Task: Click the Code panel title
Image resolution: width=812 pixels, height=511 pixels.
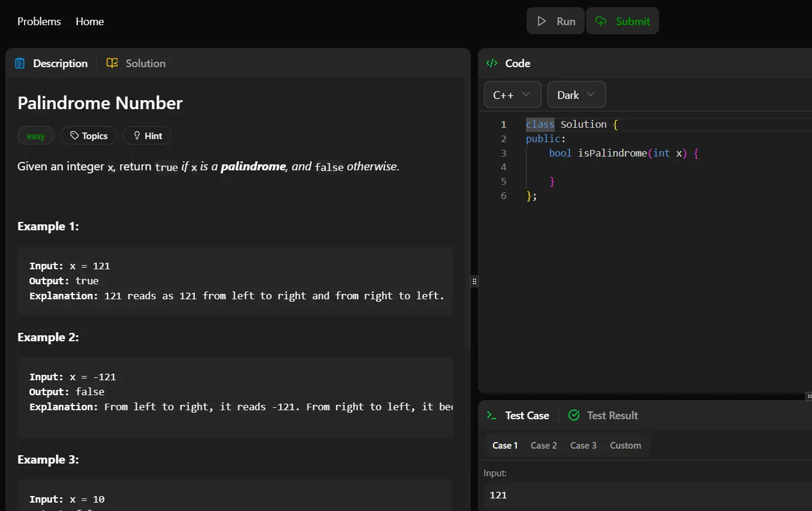Action: 518,63
